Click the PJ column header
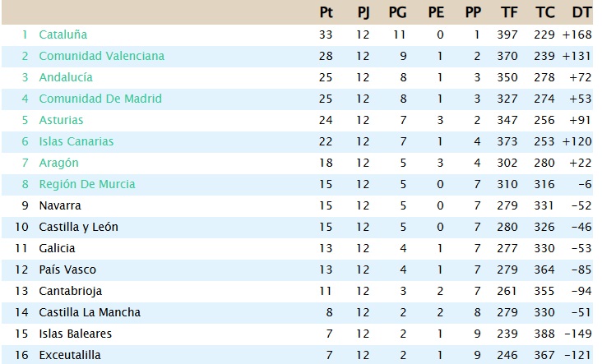This screenshot has height=364, width=602. (364, 12)
